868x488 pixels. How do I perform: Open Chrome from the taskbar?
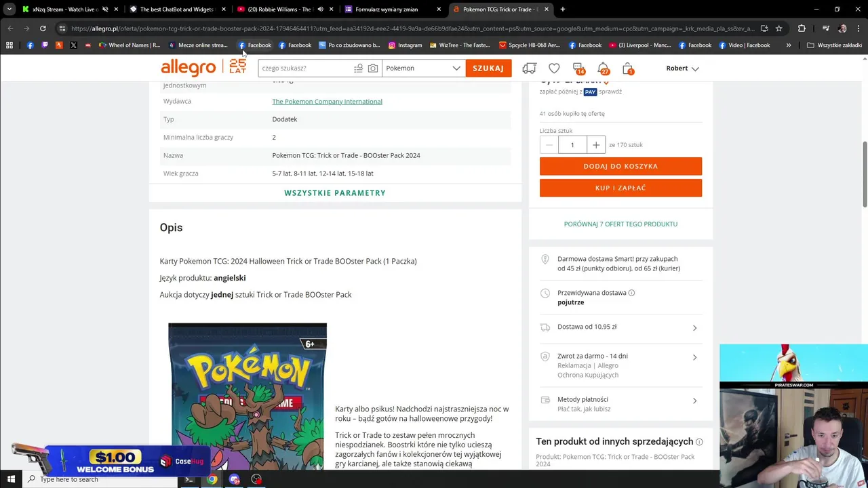(x=212, y=479)
